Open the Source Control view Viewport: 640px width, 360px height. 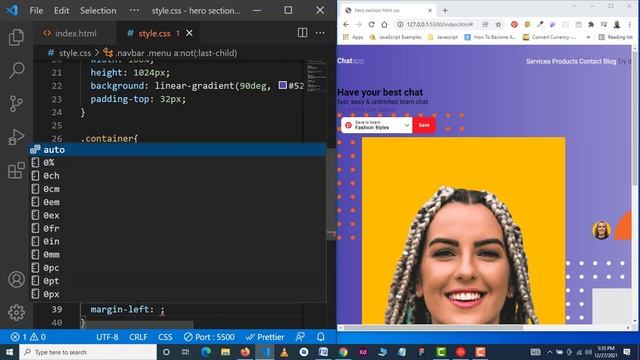(16, 104)
